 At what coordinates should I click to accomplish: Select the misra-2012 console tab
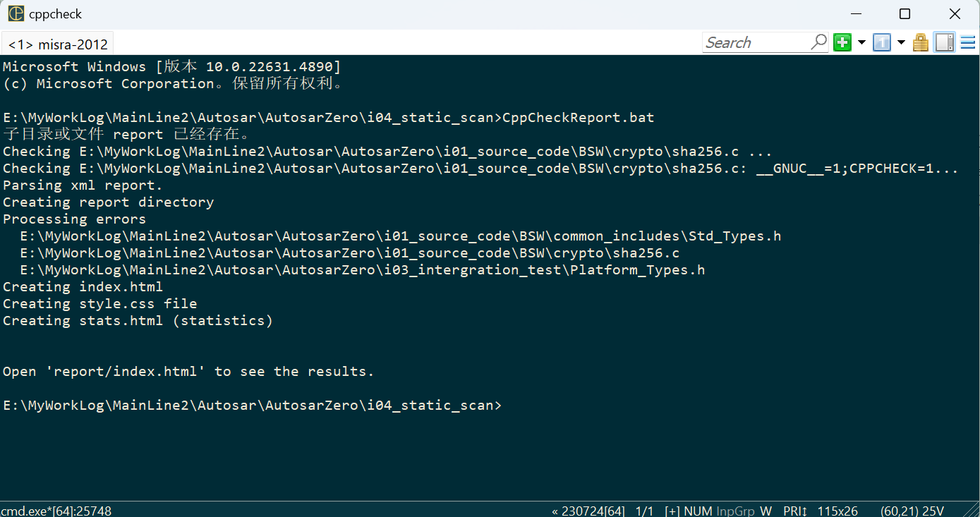[x=58, y=44]
